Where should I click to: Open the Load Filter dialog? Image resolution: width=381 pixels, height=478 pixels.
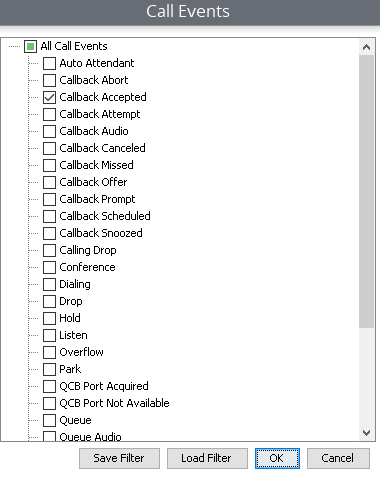click(x=207, y=458)
